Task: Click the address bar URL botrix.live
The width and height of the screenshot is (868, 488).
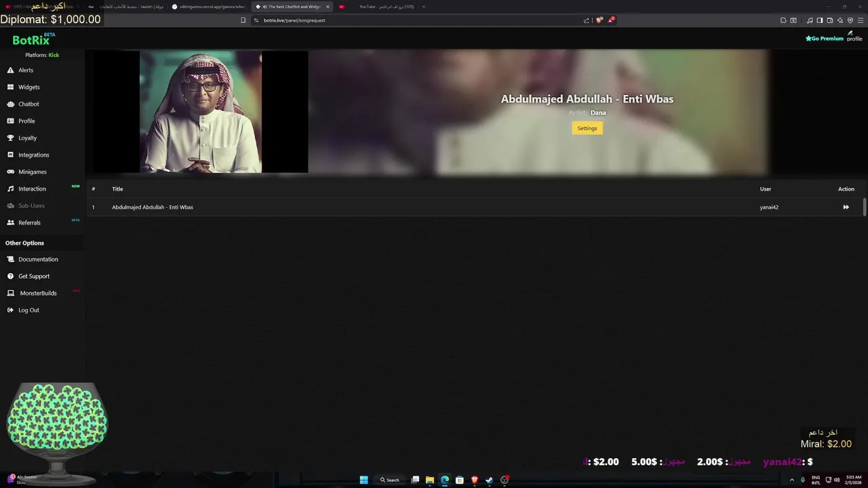Action: coord(294,20)
